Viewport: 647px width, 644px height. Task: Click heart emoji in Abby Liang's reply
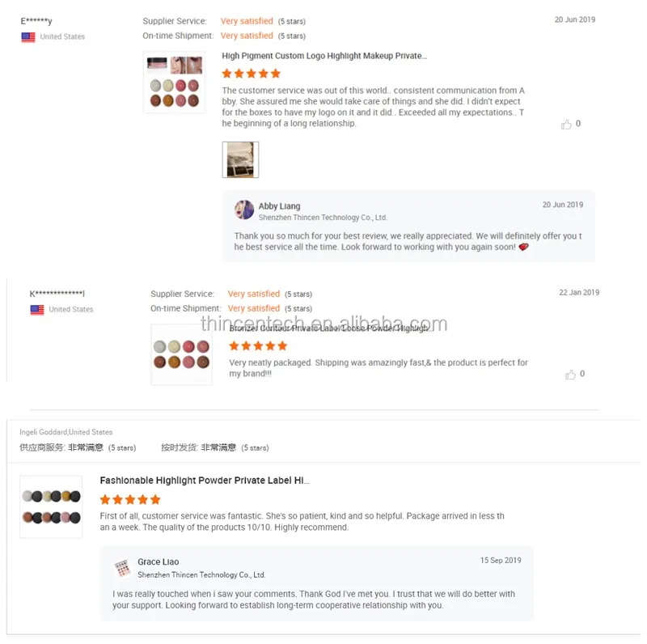(523, 247)
